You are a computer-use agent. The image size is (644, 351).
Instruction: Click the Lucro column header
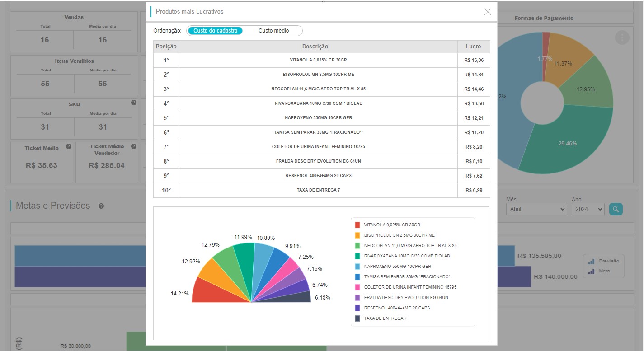pyautogui.click(x=473, y=47)
